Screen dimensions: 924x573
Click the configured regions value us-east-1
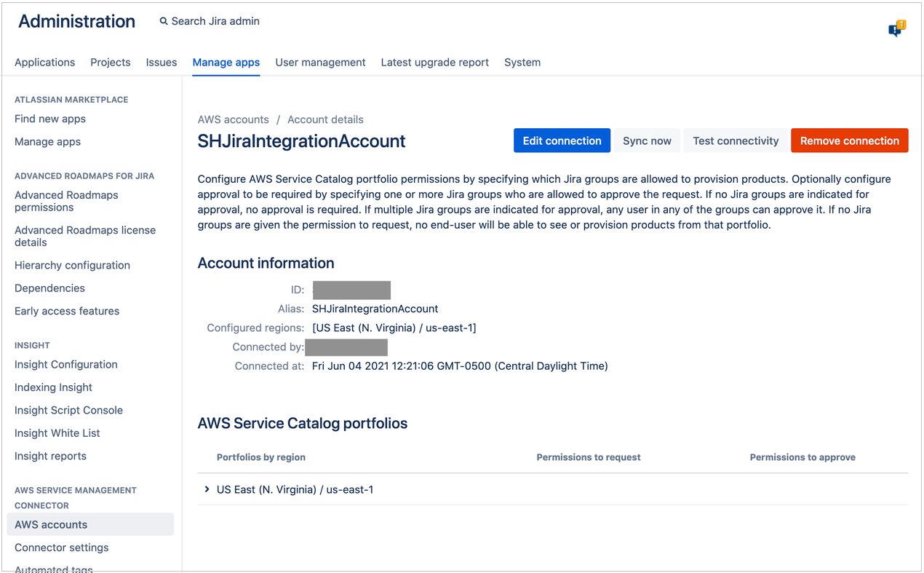[394, 328]
